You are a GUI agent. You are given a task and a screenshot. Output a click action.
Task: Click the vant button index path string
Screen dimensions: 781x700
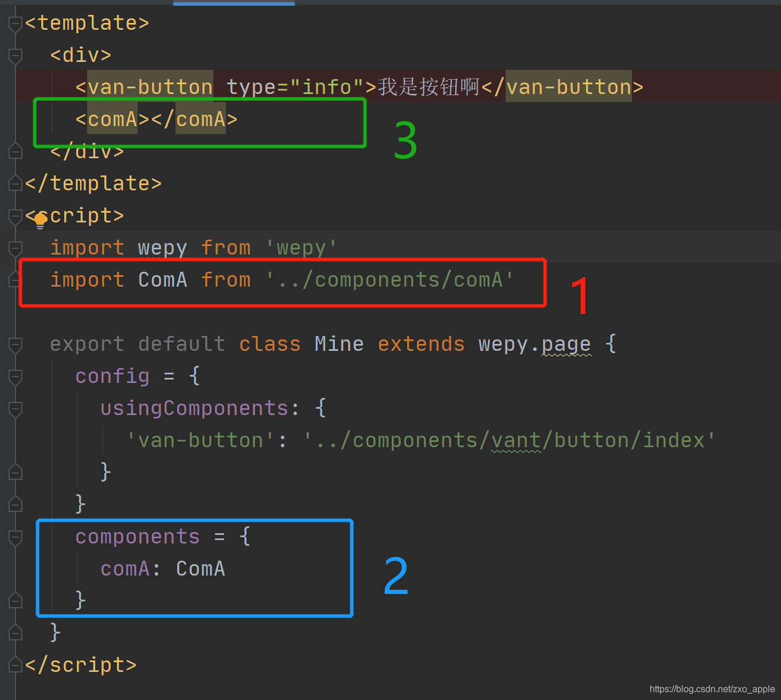coord(510,440)
